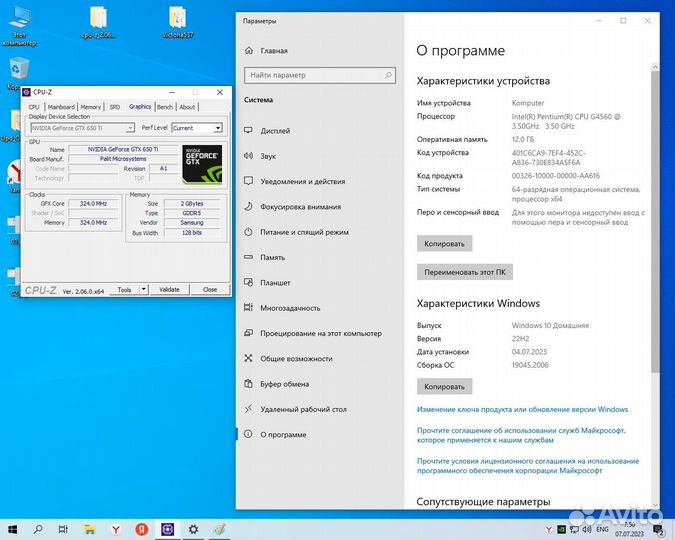Click the taskbar clock showing 07.07.2023
The height and width of the screenshot is (540, 675).
pos(629,529)
